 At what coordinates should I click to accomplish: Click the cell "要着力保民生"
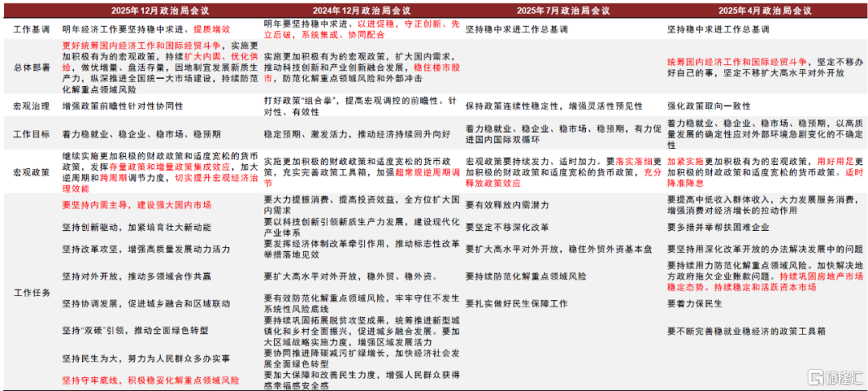[x=695, y=303]
